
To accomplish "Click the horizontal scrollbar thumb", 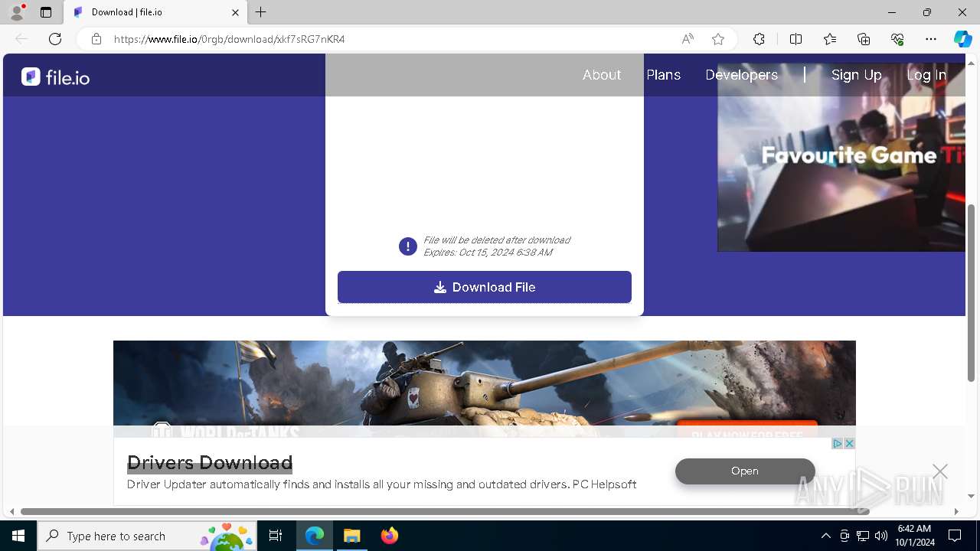I will point(445,511).
